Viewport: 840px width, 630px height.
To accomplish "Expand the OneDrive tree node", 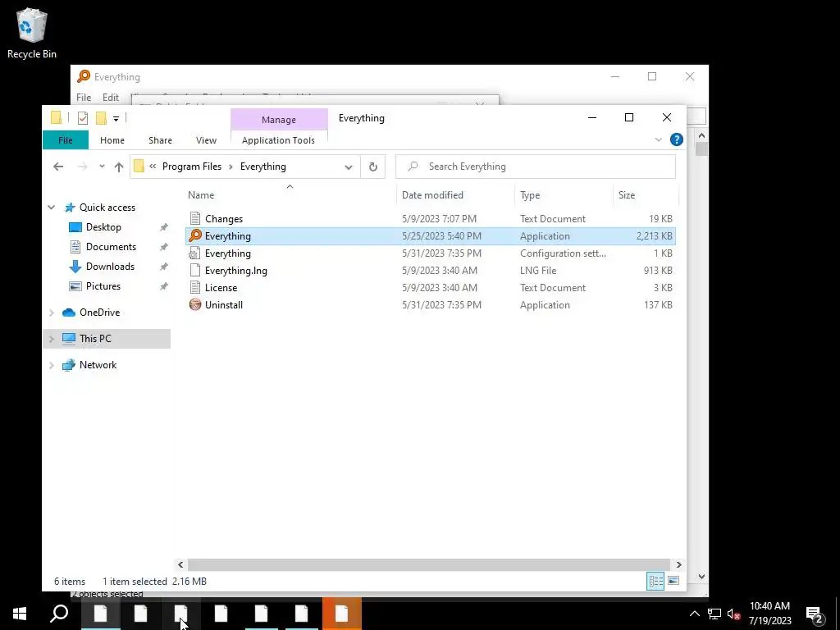I will click(x=52, y=313).
